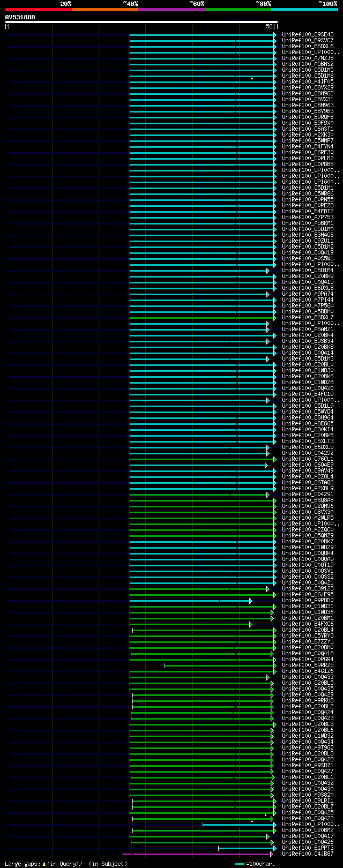The height and width of the screenshot is (868, 343).
Task: Click the green ~80% identity legend segment
Action: [238, 10]
